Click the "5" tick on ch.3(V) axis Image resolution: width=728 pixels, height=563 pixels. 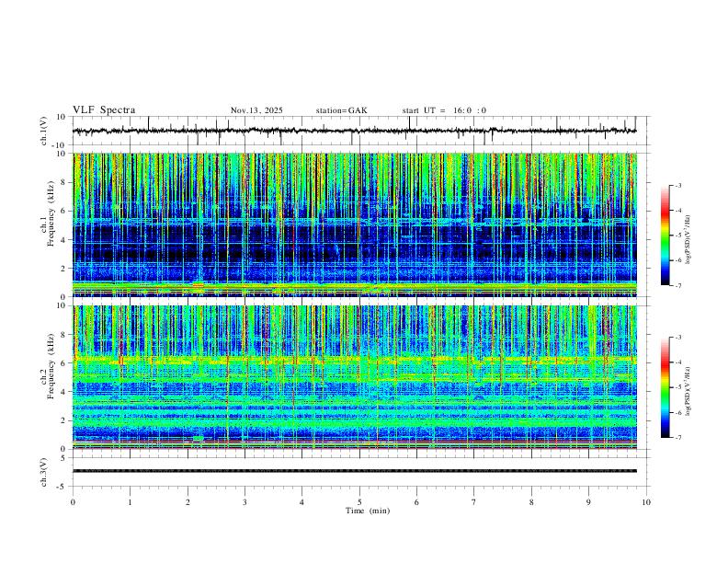[64, 458]
